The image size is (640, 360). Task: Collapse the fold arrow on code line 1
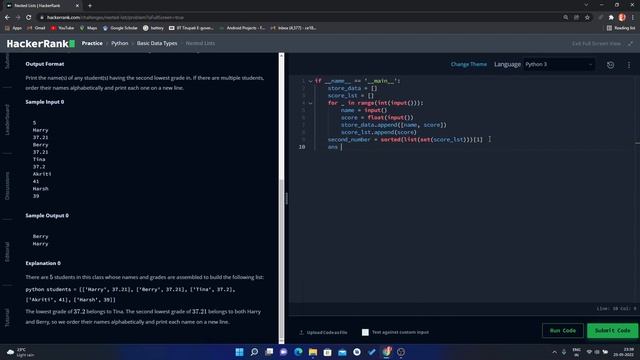pyautogui.click(x=310, y=81)
